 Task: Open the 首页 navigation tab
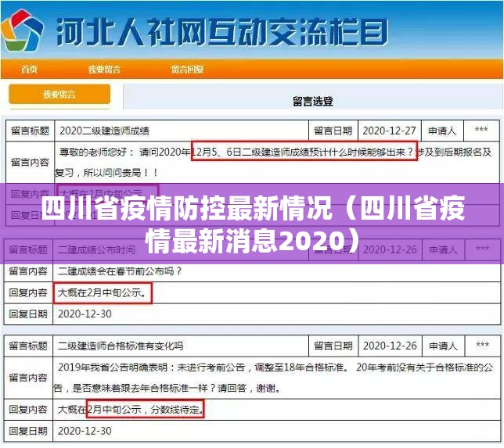click(29, 70)
